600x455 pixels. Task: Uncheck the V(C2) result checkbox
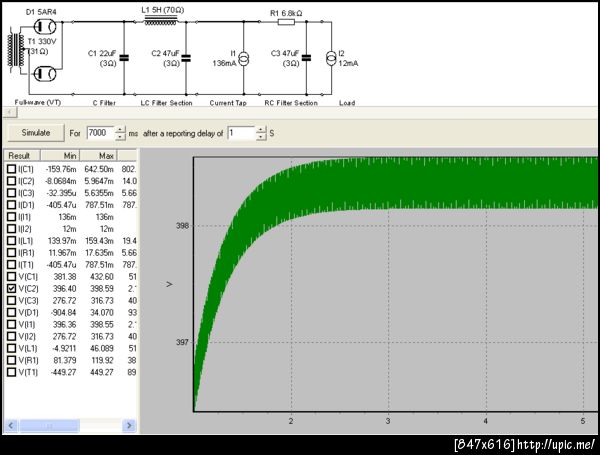point(11,288)
